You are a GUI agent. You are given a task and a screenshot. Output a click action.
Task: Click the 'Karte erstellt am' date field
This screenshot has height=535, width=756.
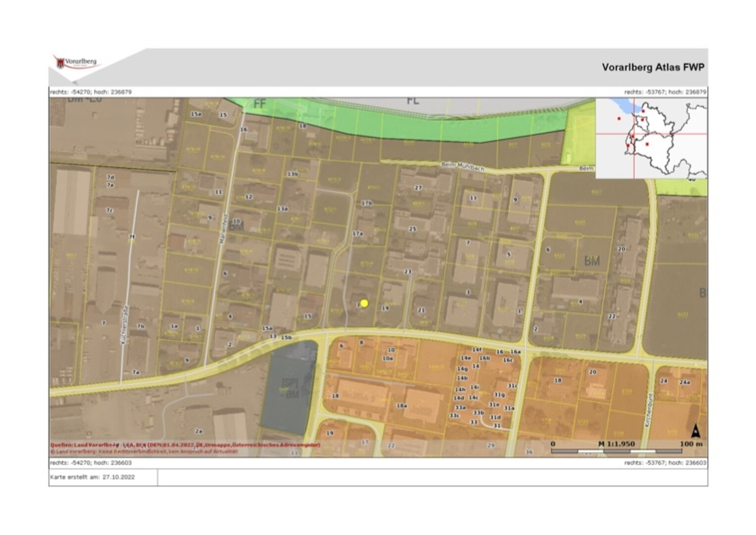[93, 478]
